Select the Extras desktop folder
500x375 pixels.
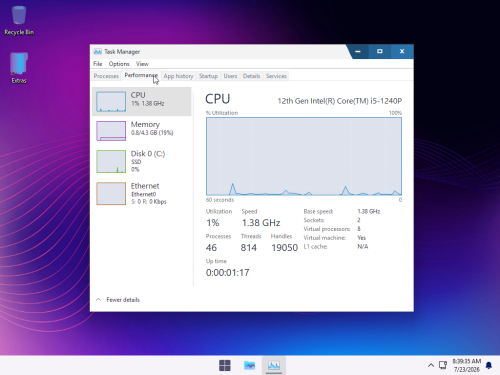pyautogui.click(x=19, y=68)
